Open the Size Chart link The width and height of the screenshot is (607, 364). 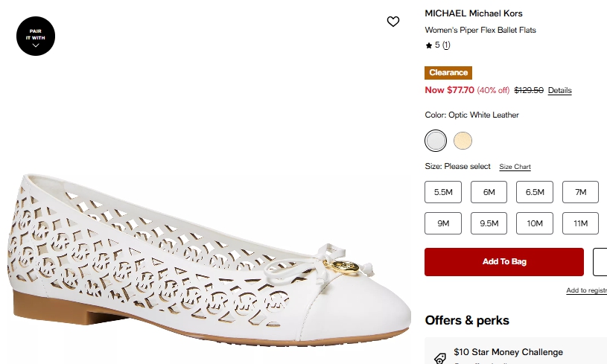[515, 167]
